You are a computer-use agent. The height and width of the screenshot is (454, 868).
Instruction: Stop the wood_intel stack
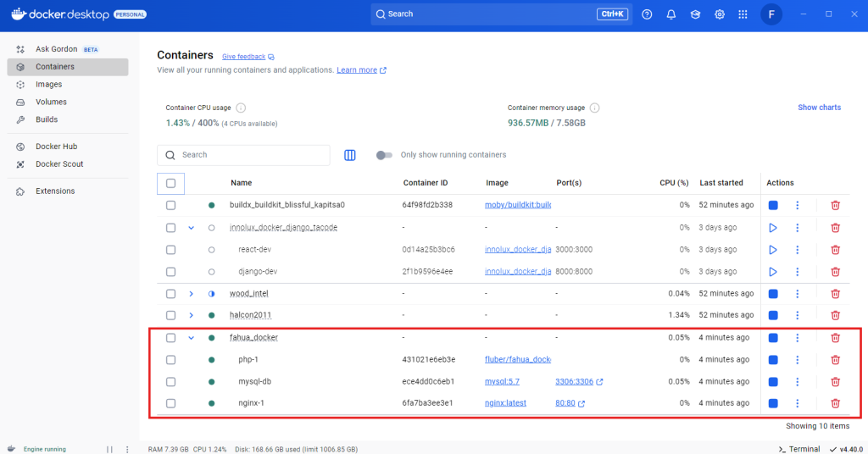point(773,294)
